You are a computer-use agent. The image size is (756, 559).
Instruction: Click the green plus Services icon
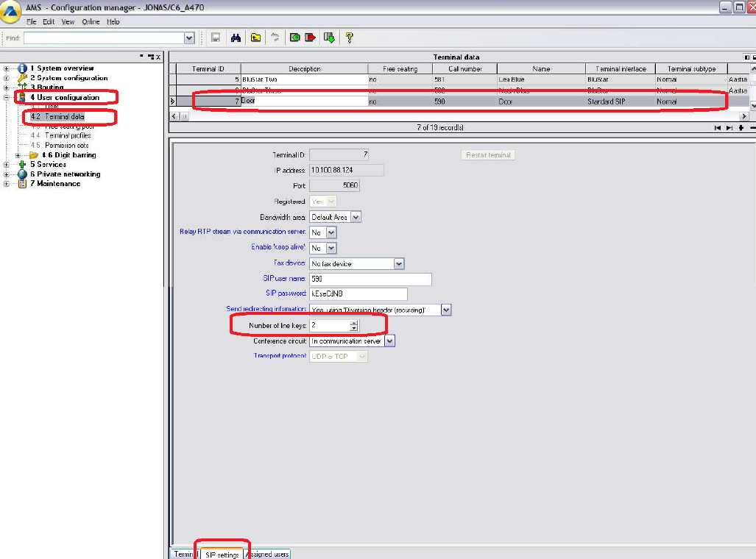pos(22,165)
